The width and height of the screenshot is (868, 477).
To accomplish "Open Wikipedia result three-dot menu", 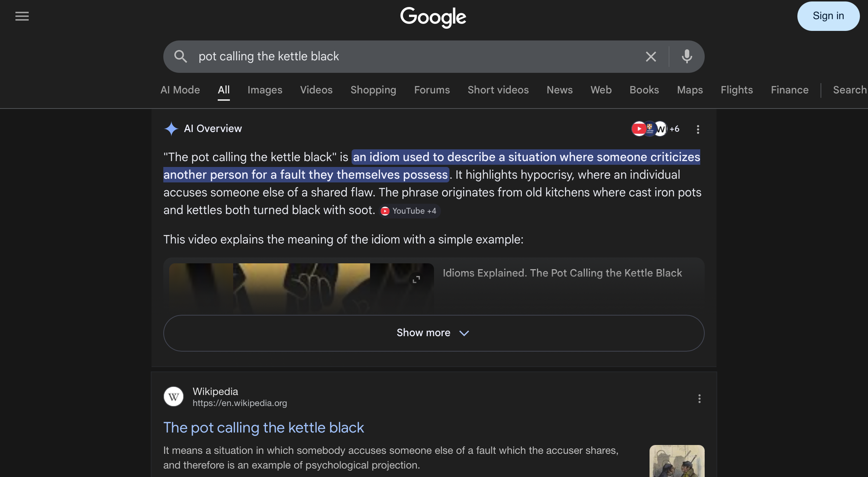I will coord(699,399).
